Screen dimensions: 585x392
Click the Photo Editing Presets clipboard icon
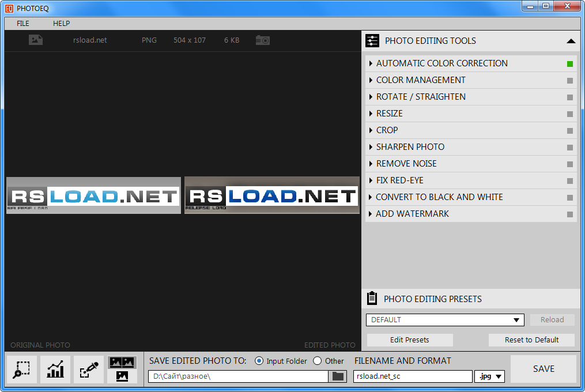372,298
